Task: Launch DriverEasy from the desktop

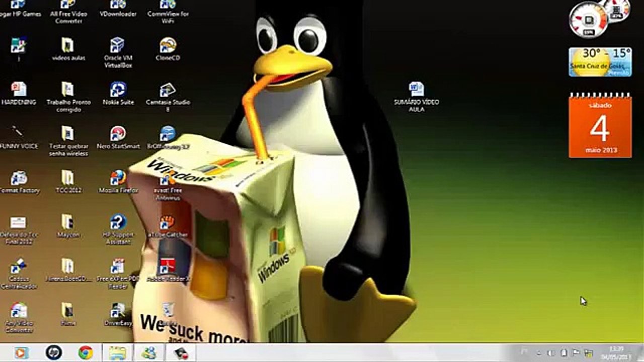Action: coord(118,314)
